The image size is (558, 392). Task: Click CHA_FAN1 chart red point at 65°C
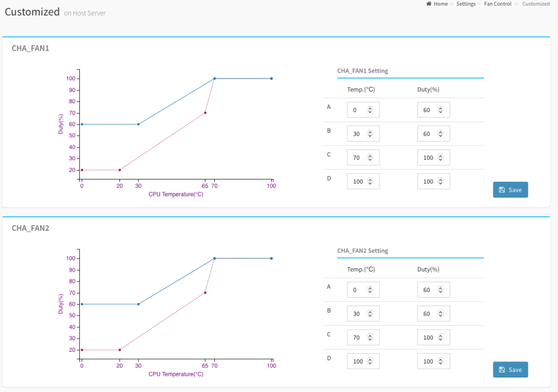click(205, 113)
